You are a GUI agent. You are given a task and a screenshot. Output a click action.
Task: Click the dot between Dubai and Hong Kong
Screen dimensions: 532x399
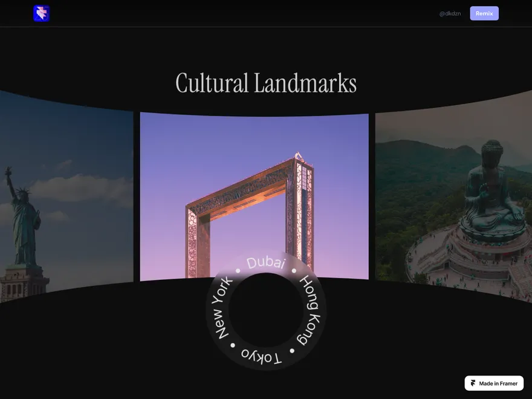click(294, 271)
